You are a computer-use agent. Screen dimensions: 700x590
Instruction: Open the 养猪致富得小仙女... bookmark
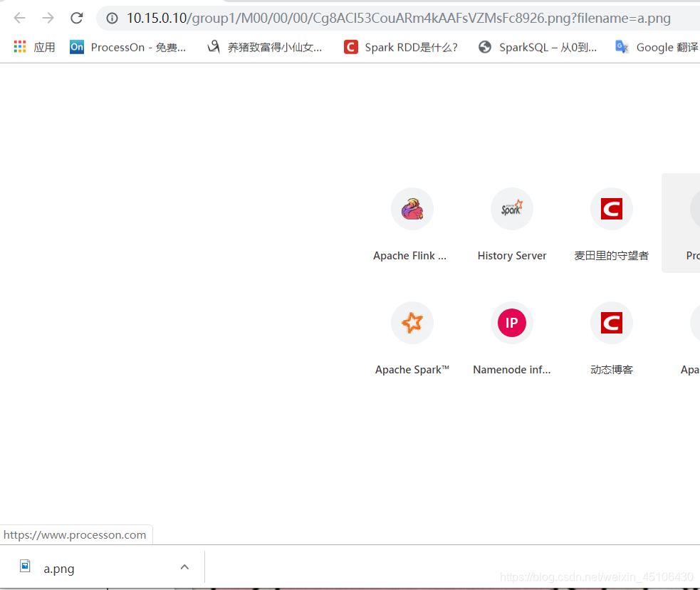(x=275, y=47)
